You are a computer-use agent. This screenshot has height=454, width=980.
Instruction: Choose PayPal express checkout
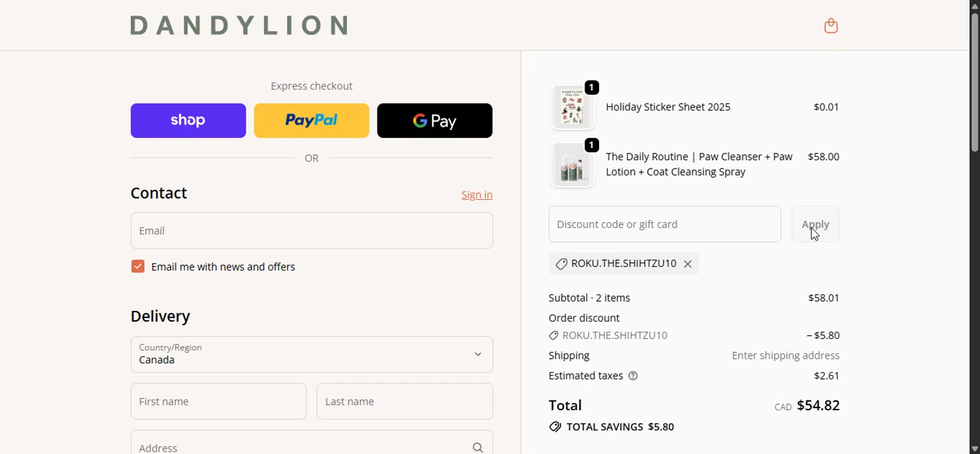point(311,121)
